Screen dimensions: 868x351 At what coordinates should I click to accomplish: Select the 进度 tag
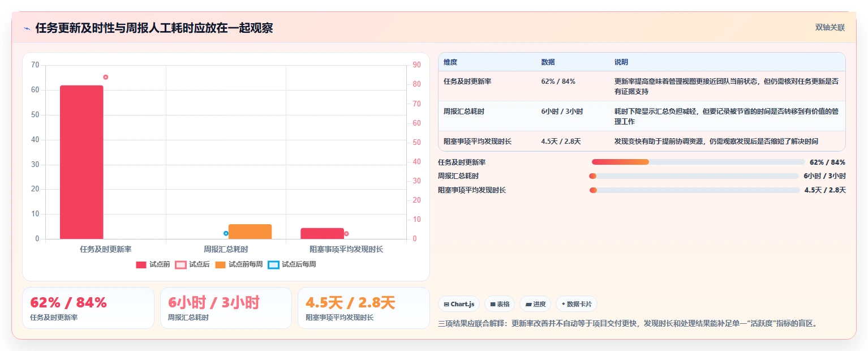(x=535, y=304)
